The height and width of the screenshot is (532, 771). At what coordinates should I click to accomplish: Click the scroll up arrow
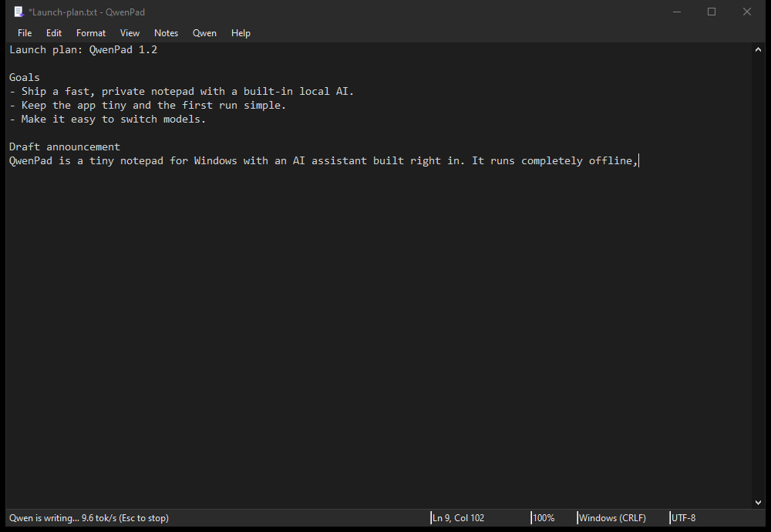click(758, 49)
